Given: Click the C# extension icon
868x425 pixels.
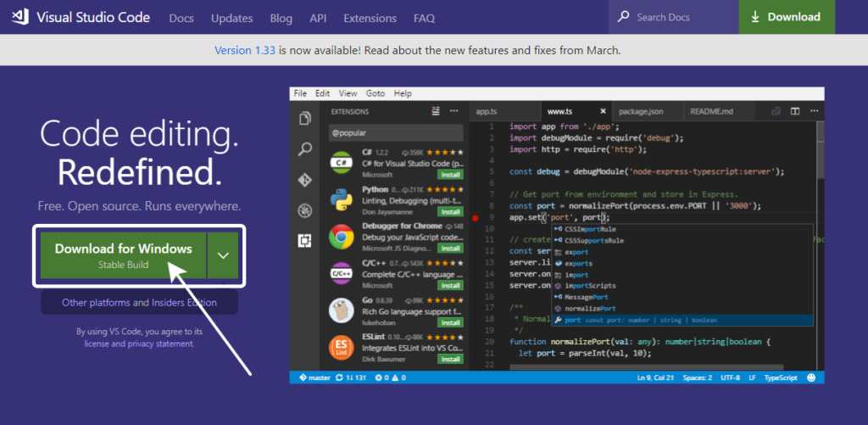Looking at the screenshot, I should [342, 163].
